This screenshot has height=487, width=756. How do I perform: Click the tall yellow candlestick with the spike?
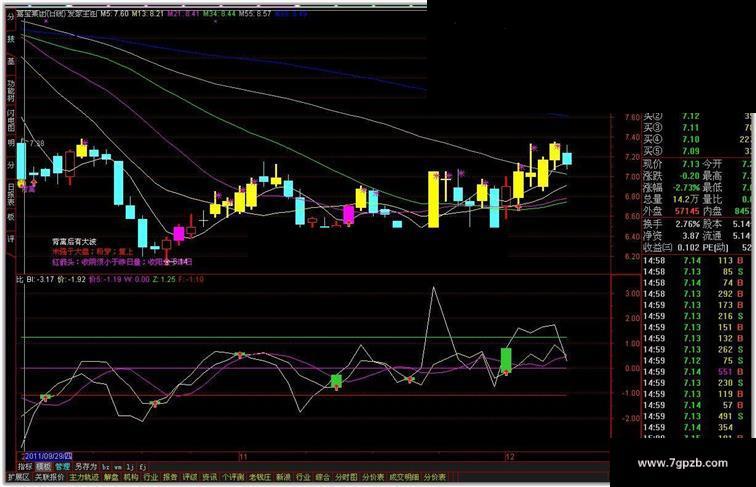point(433,199)
